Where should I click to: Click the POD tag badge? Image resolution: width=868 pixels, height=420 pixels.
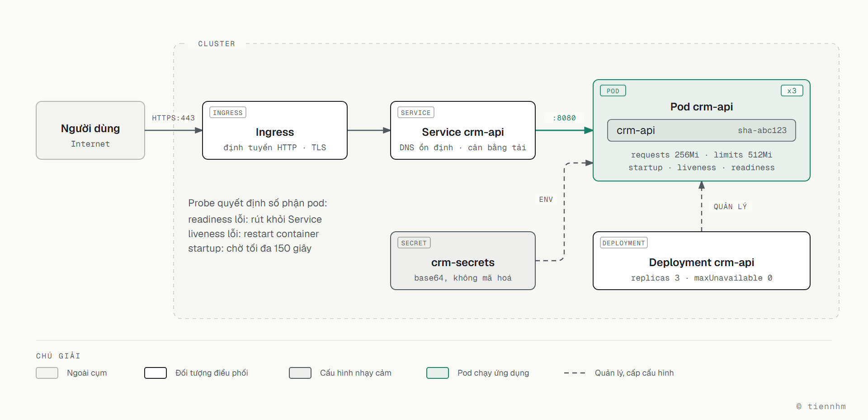click(x=613, y=91)
